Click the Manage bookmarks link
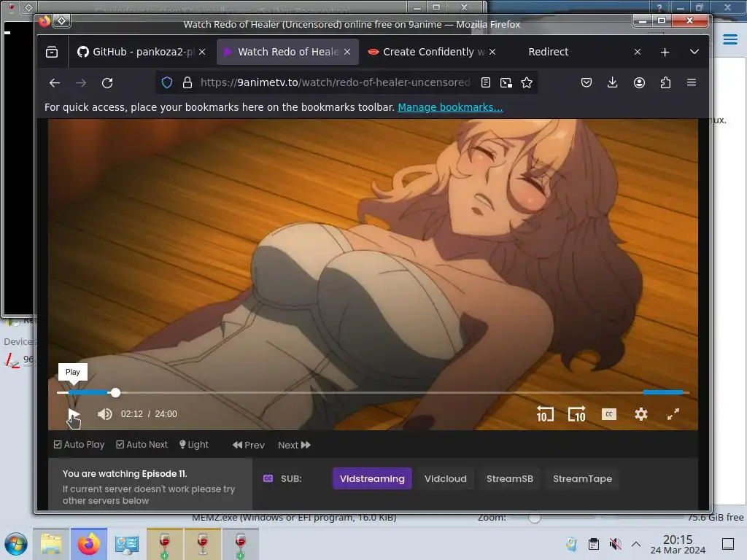This screenshot has width=747, height=560. tap(450, 107)
